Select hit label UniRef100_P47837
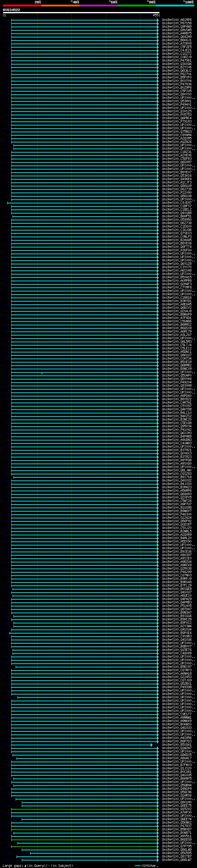 click(x=176, y=826)
